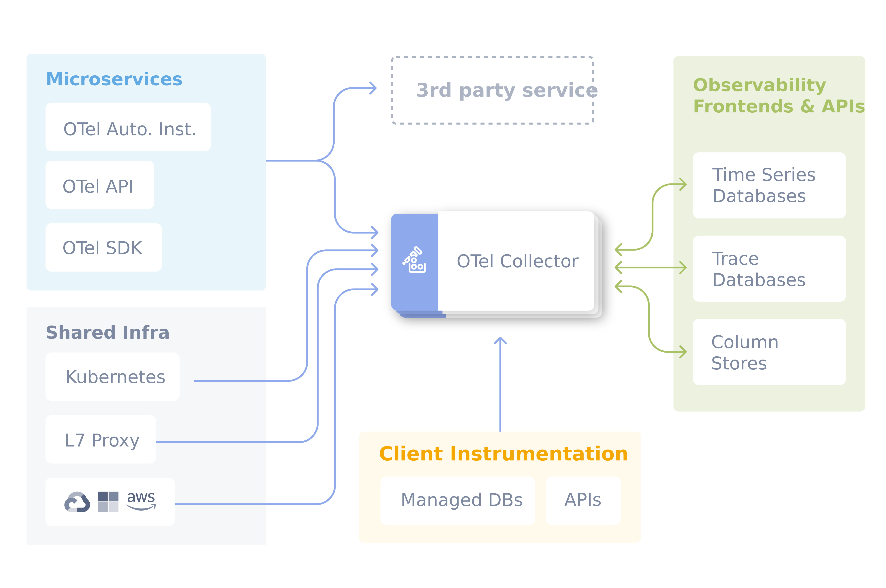The width and height of the screenshot is (886, 588).
Task: Click the Managed DBs box
Action: (x=458, y=500)
